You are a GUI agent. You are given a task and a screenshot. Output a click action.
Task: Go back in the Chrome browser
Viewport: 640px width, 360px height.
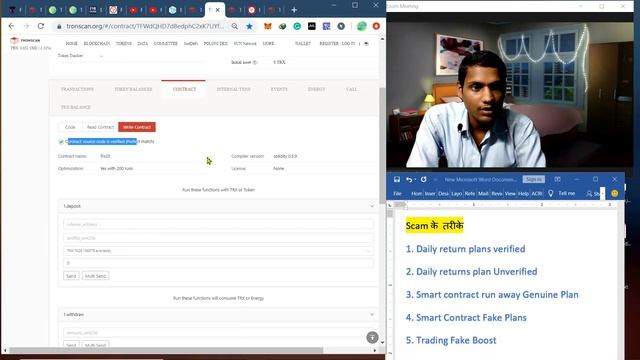11,26
